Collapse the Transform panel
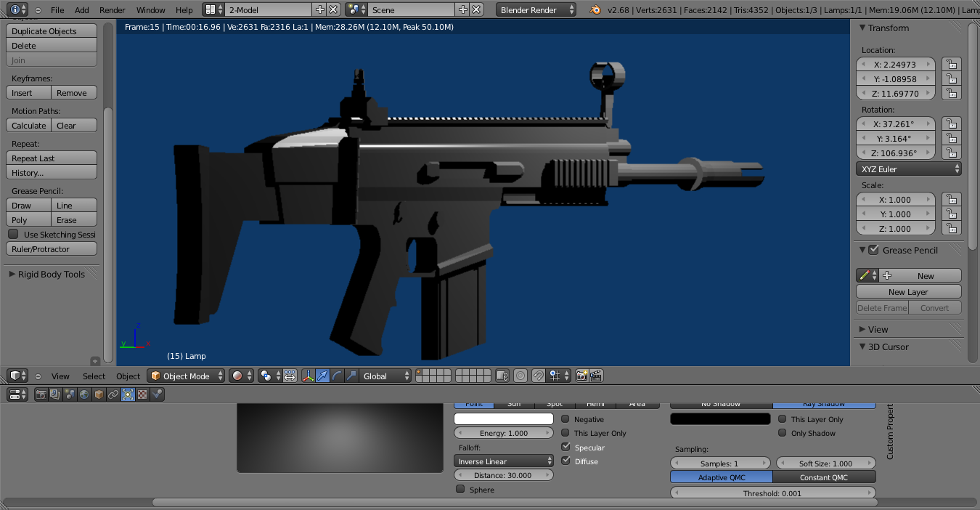The height and width of the screenshot is (510, 980). click(x=862, y=28)
